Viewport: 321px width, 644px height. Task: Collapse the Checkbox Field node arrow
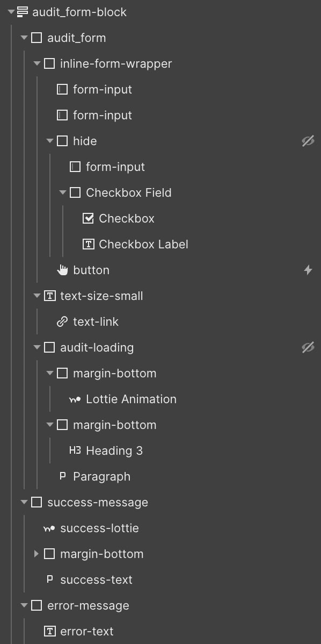click(x=63, y=192)
